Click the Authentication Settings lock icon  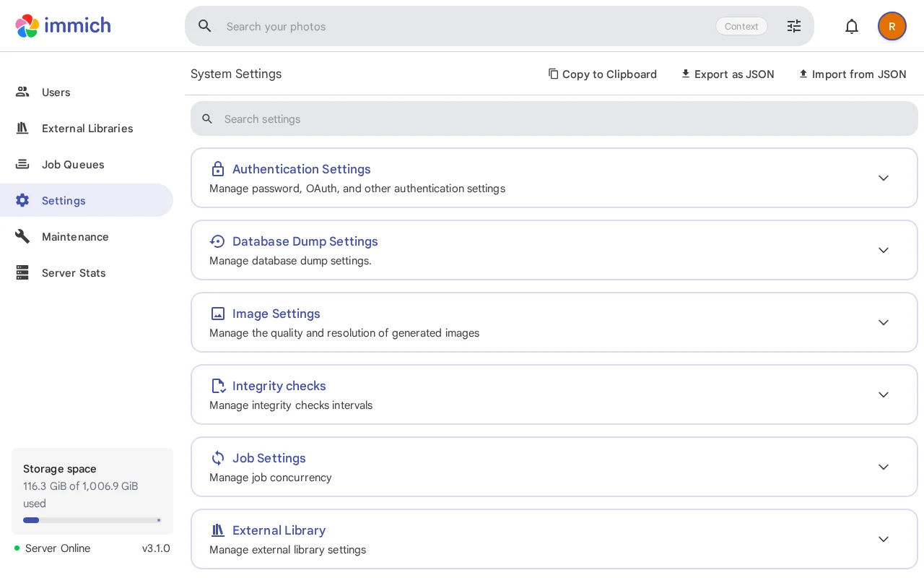point(218,169)
